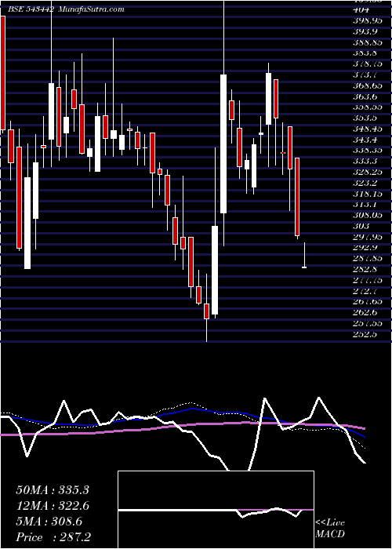Open the MACD inset chart box
392x549 pixels.
tap(216, 510)
